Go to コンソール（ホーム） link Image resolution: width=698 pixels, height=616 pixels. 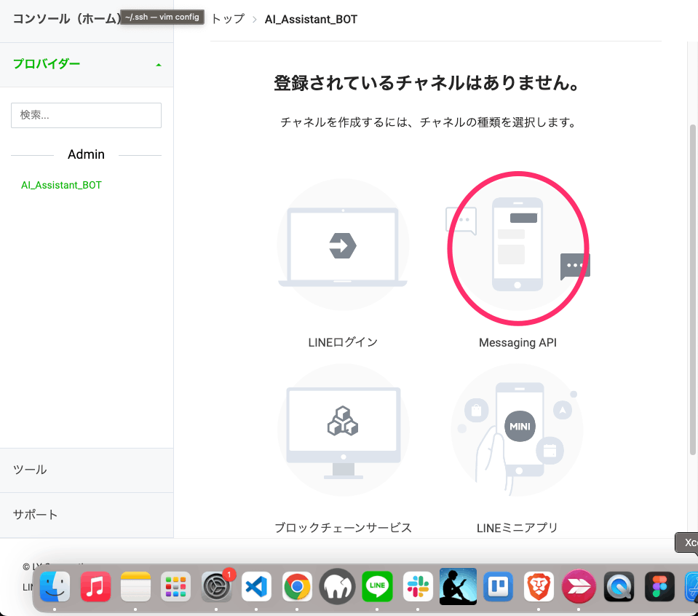tap(67, 19)
